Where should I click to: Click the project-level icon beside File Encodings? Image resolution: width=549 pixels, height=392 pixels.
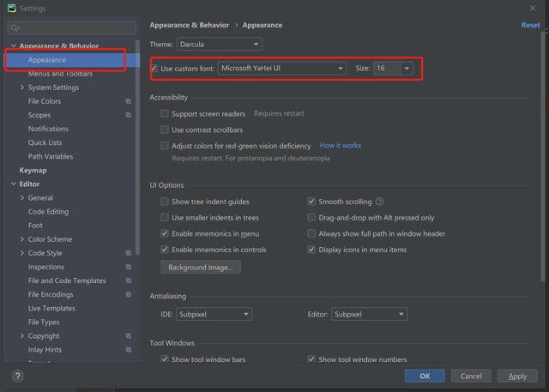coord(129,294)
